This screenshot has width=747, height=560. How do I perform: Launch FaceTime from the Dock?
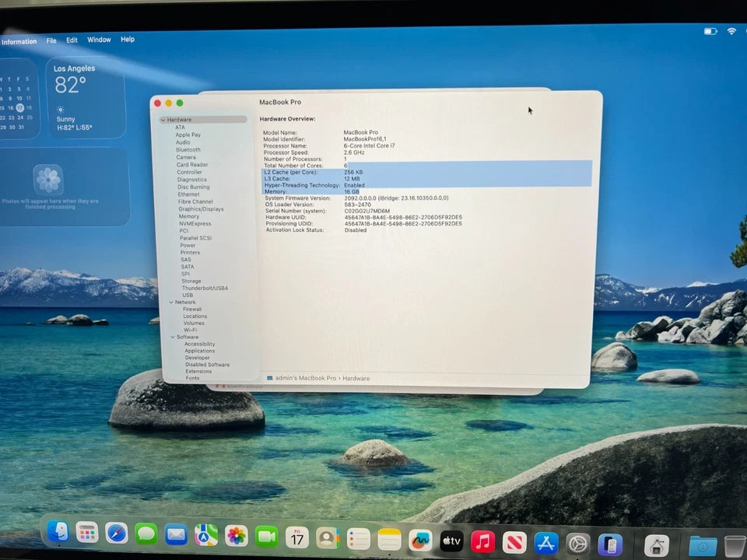click(267, 537)
